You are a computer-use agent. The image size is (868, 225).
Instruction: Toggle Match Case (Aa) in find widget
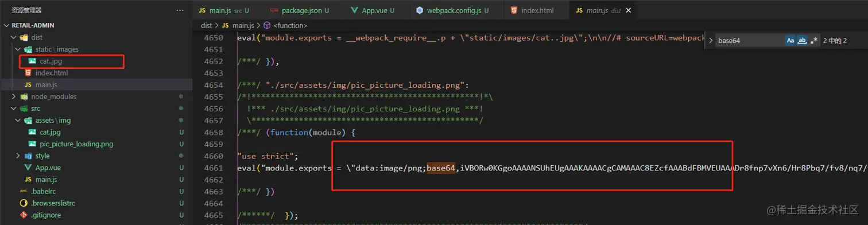[790, 41]
